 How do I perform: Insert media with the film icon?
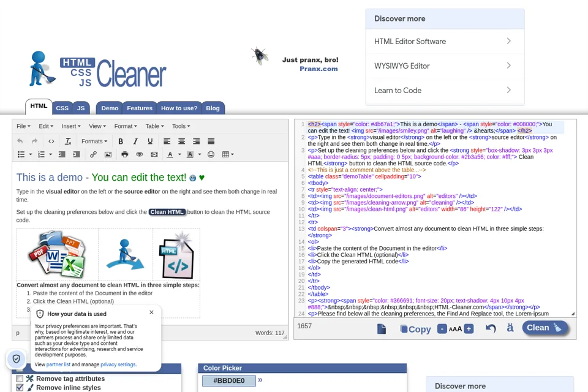point(154,154)
